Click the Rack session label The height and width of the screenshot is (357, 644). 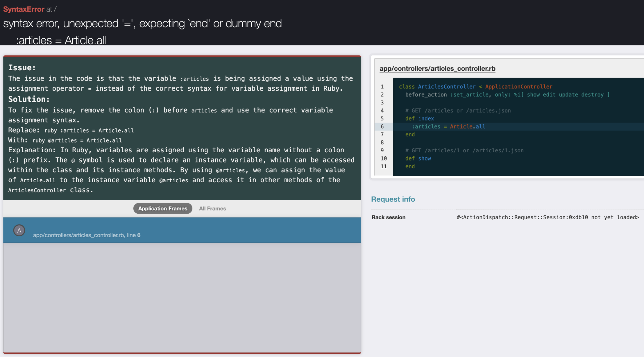pyautogui.click(x=389, y=217)
